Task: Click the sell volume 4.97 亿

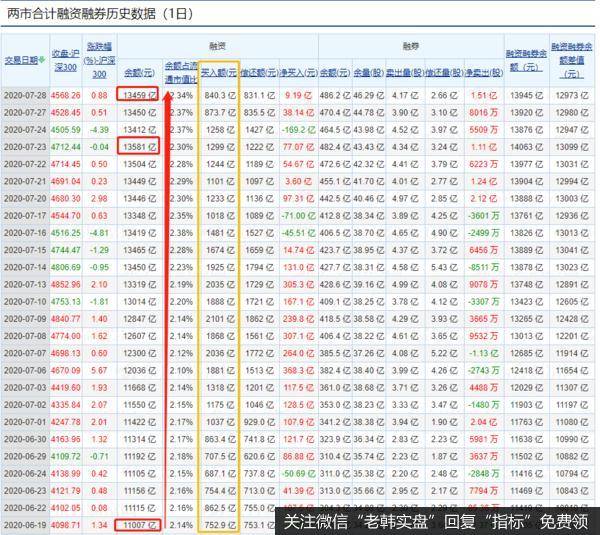Action: pos(405,199)
